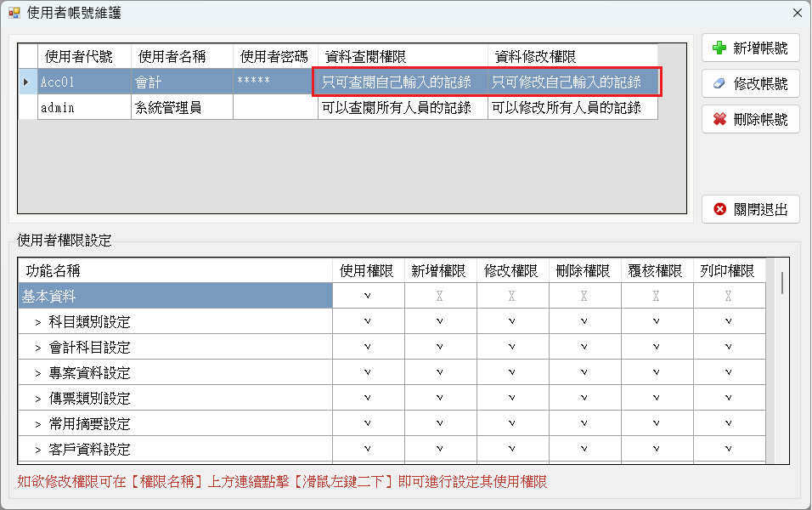
Task: Toggle 列印權限 for 科目類別設定
Action: pos(729,321)
